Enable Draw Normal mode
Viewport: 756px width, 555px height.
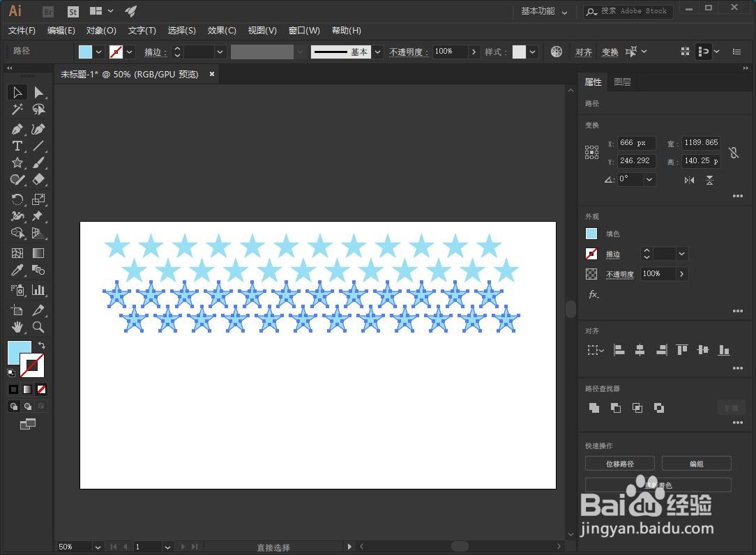[13, 406]
